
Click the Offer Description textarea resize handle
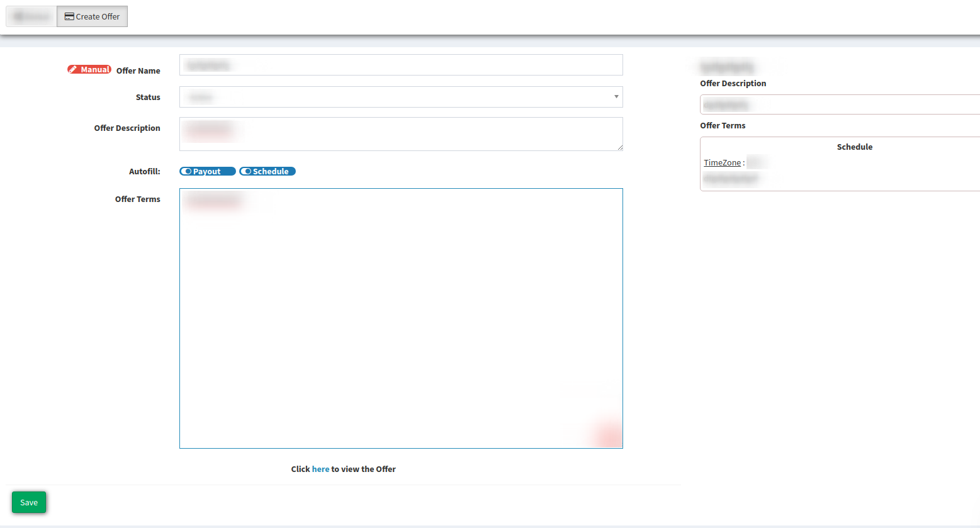619,147
